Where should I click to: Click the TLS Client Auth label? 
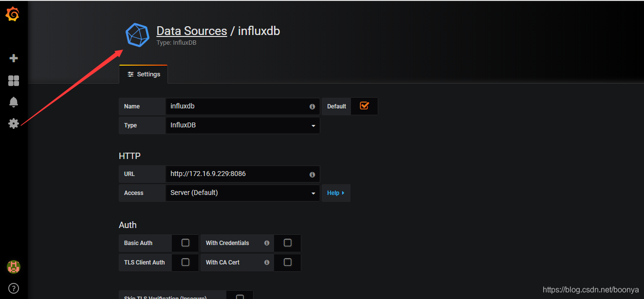145,263
